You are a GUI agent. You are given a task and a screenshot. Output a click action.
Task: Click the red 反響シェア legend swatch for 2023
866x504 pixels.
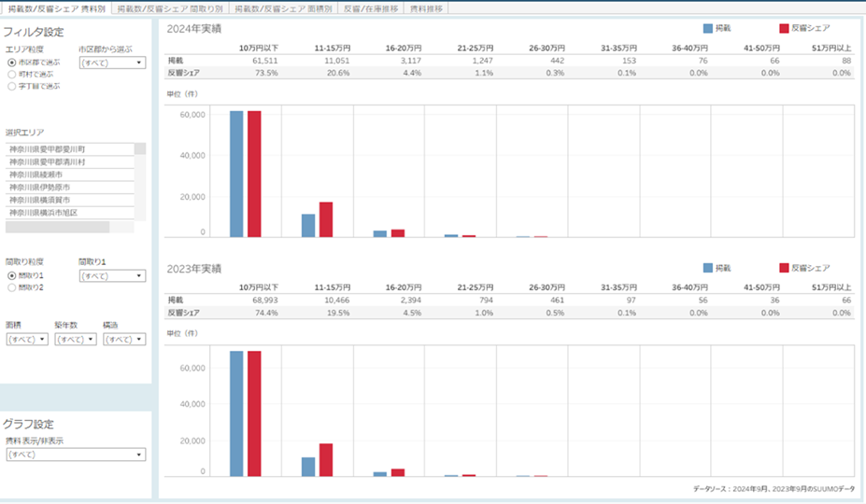coord(784,268)
